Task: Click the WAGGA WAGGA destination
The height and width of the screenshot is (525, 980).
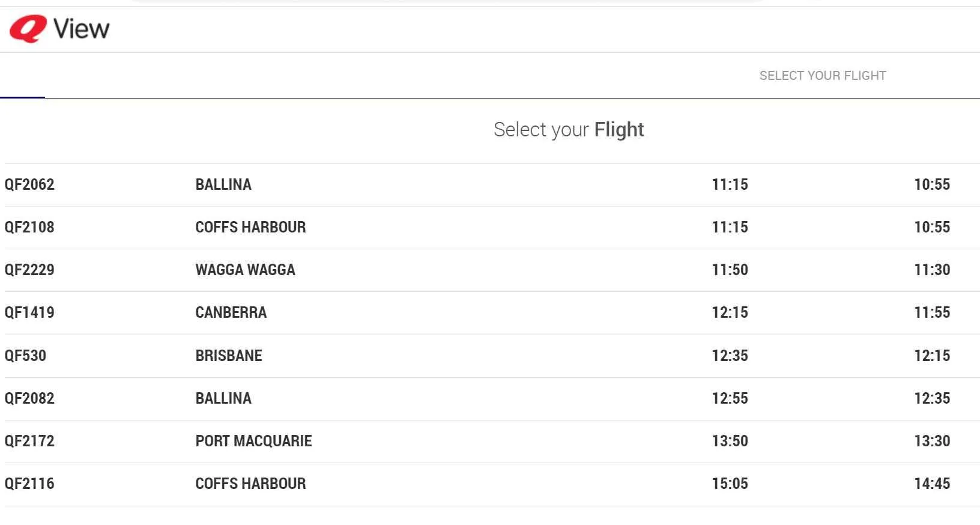Action: click(245, 270)
